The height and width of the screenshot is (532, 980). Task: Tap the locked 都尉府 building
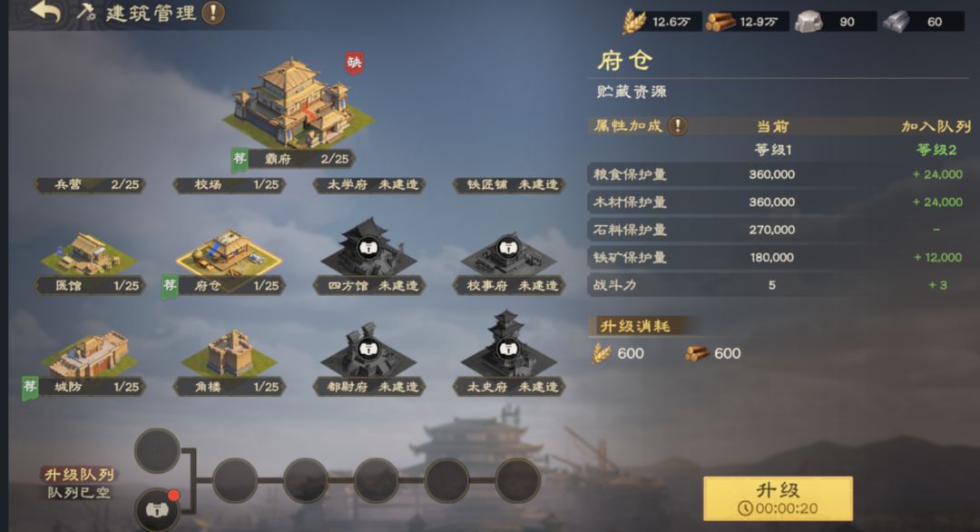pos(368,350)
